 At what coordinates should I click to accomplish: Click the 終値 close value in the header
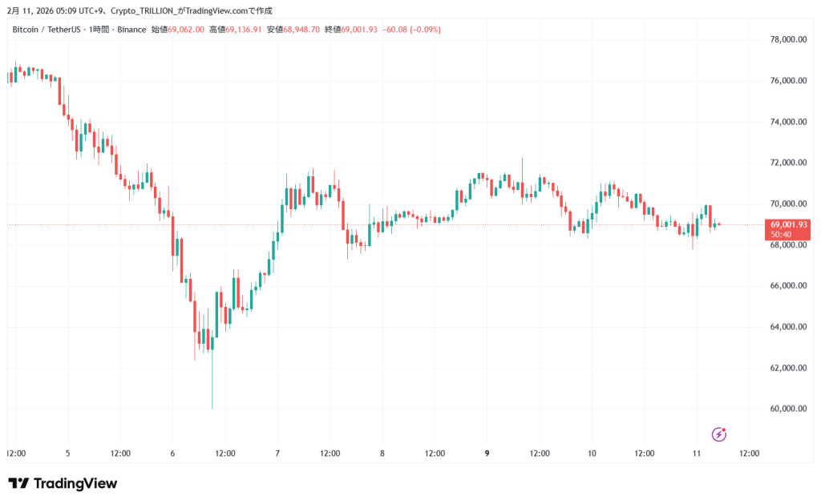point(360,30)
